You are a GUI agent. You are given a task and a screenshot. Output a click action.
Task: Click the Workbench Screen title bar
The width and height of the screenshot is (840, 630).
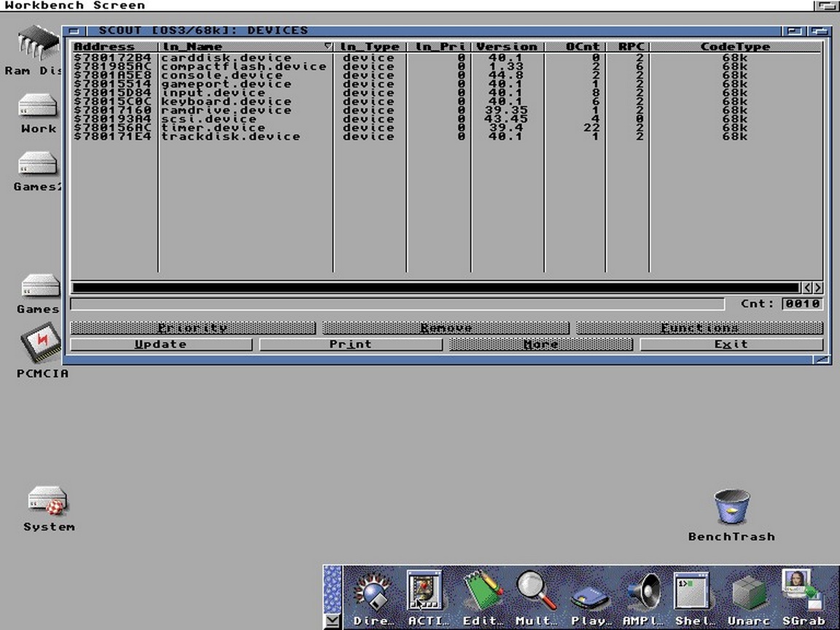click(406, 5)
